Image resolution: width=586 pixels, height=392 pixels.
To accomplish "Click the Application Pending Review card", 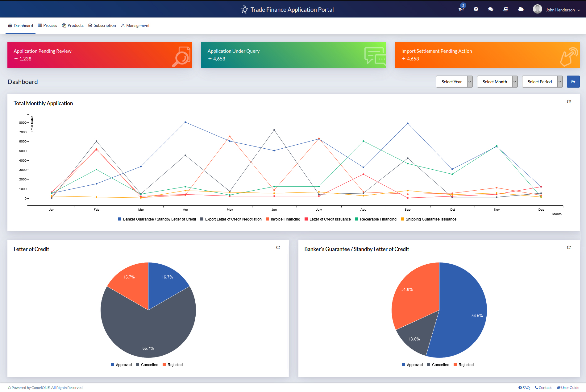I will point(100,55).
